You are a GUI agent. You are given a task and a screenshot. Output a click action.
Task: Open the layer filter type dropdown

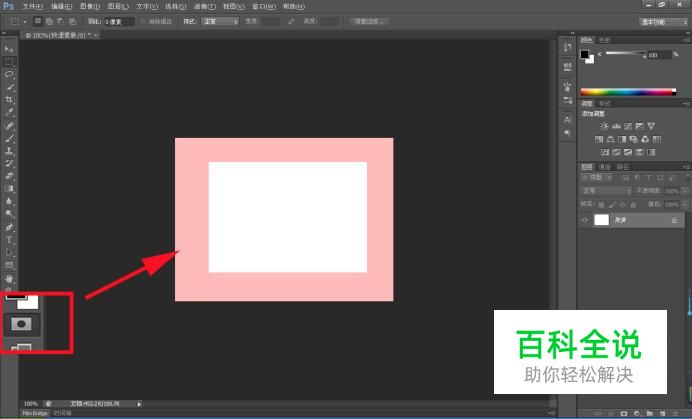pyautogui.click(x=596, y=177)
